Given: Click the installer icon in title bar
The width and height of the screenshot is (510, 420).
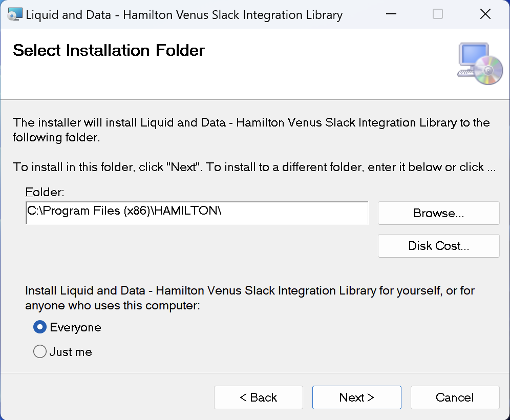Looking at the screenshot, I should click(x=15, y=14).
